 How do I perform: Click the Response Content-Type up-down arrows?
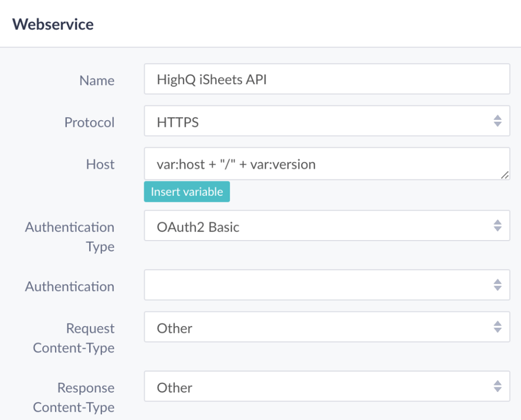tap(497, 387)
